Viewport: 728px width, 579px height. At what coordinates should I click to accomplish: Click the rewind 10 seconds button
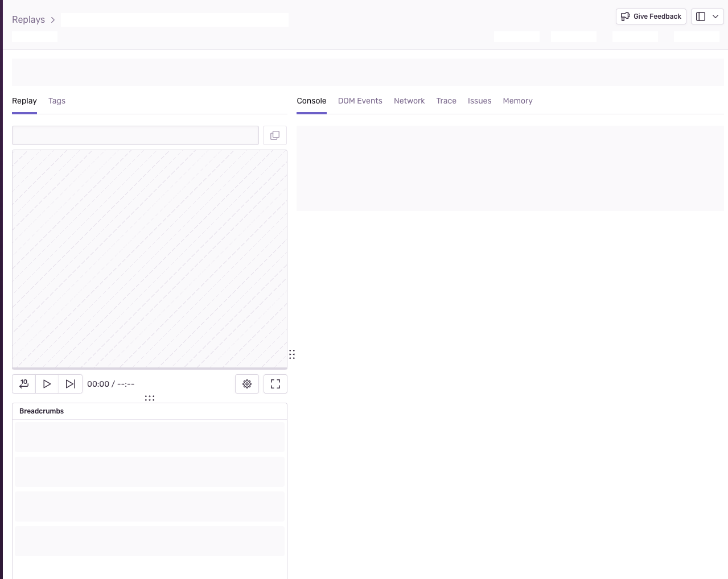click(24, 384)
